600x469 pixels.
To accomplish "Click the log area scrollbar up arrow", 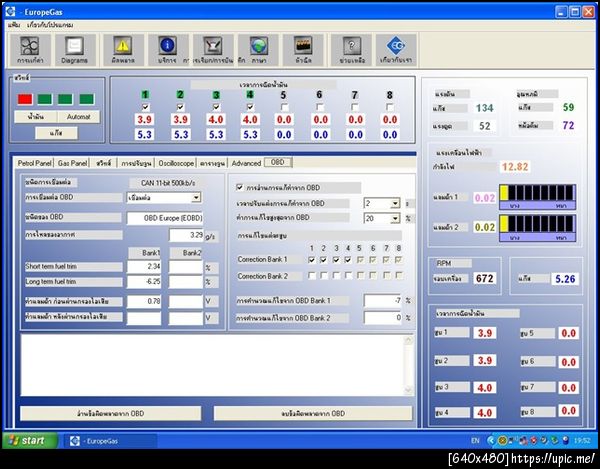I will click(408, 340).
